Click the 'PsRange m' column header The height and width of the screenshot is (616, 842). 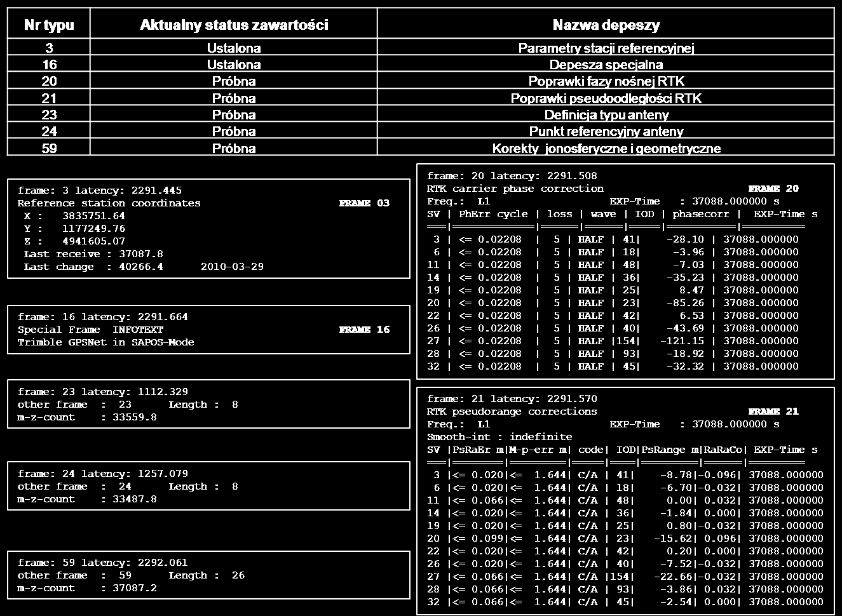point(670,450)
